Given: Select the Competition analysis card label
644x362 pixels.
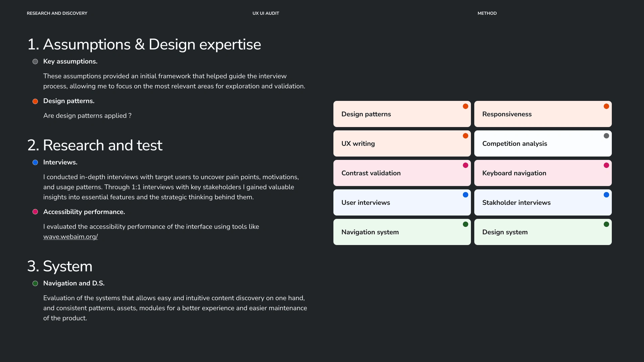Looking at the screenshot, I should coord(515,143).
